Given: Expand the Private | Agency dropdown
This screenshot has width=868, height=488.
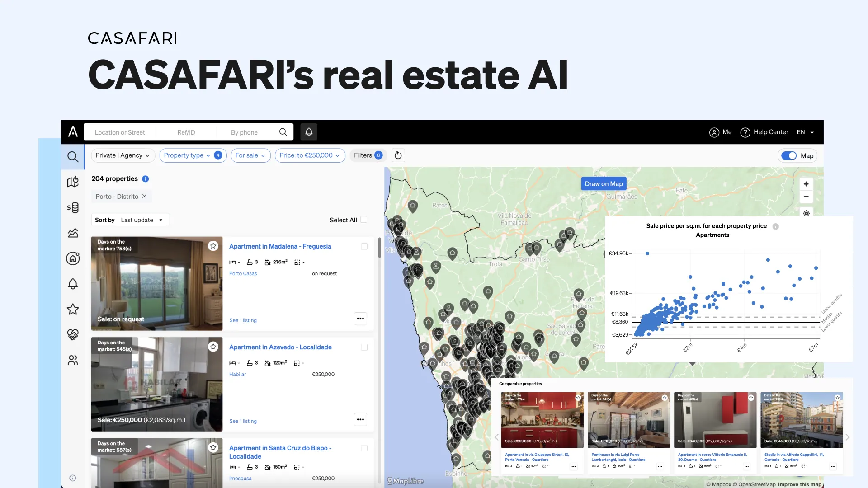Looking at the screenshot, I should point(123,155).
